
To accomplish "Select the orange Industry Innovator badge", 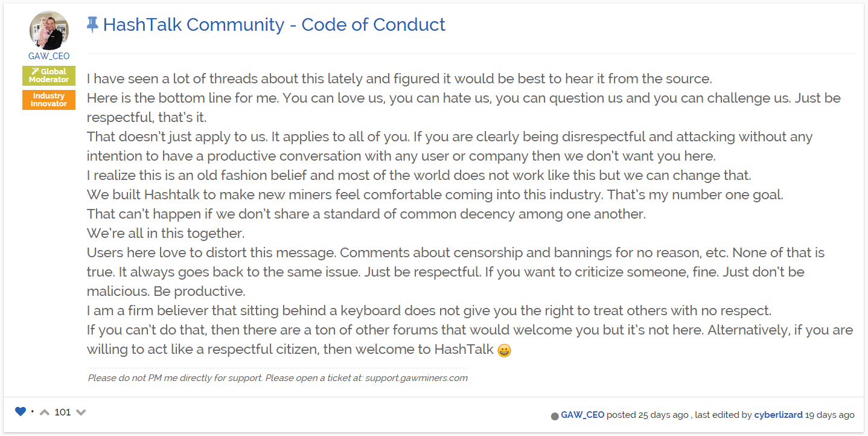I will pyautogui.click(x=49, y=100).
